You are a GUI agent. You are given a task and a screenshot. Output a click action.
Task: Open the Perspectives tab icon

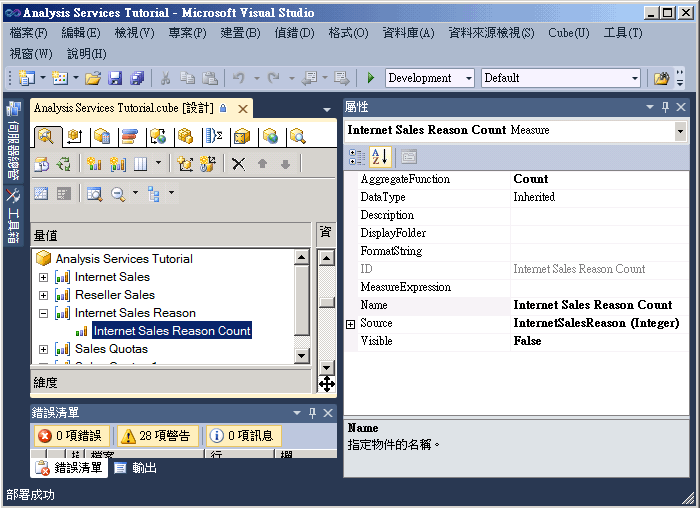pyautogui.click(x=242, y=136)
